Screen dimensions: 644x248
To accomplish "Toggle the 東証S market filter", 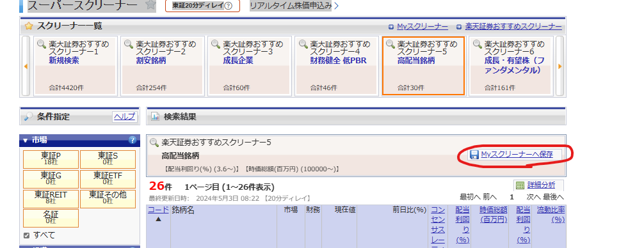I will 108,159.
